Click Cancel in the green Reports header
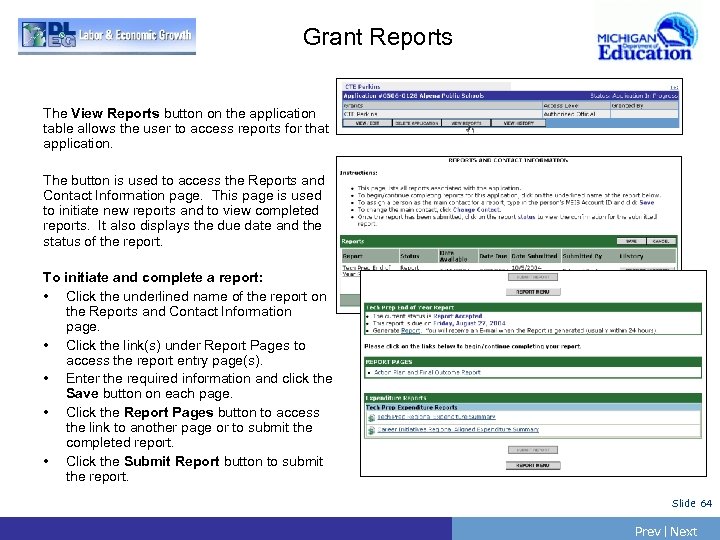This screenshot has height=540, width=720. pyautogui.click(x=661, y=241)
